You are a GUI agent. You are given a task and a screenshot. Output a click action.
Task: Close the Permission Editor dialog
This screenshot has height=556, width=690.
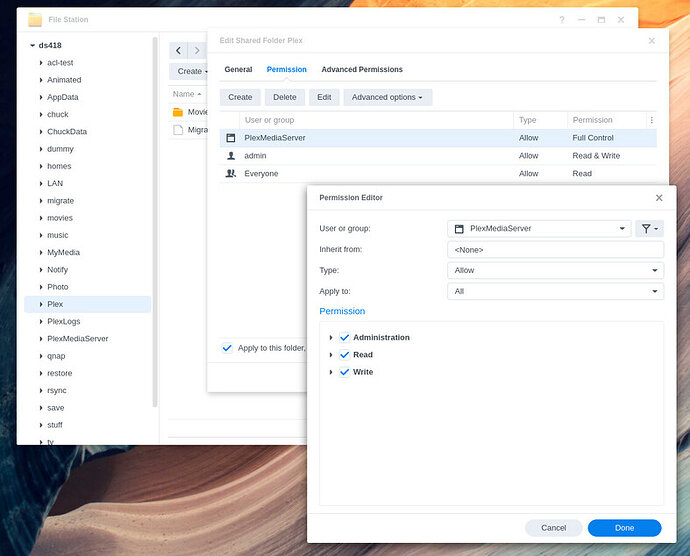tap(659, 198)
